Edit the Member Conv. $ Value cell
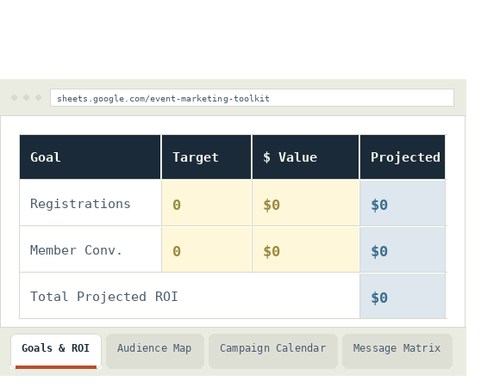The image size is (500, 387). 306,250
